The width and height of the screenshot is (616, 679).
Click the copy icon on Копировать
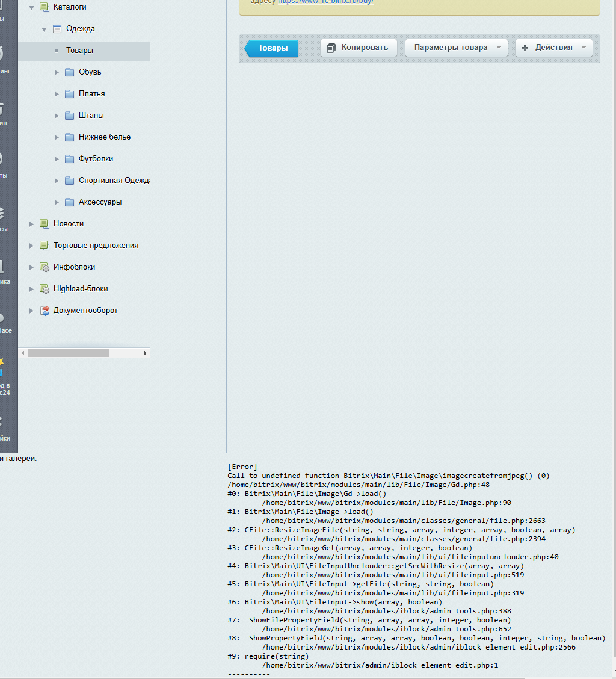[331, 48]
